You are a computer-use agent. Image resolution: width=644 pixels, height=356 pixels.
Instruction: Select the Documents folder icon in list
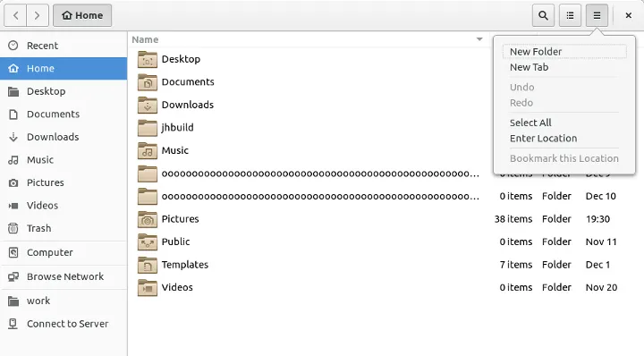pyautogui.click(x=148, y=82)
